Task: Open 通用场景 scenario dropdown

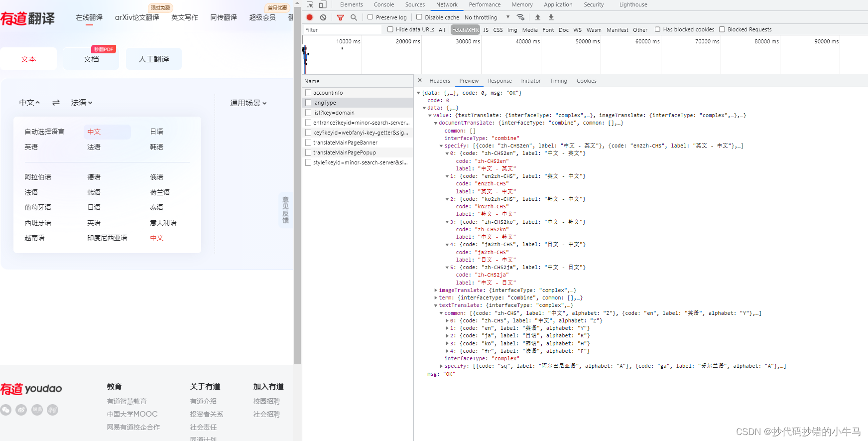Action: (x=248, y=103)
